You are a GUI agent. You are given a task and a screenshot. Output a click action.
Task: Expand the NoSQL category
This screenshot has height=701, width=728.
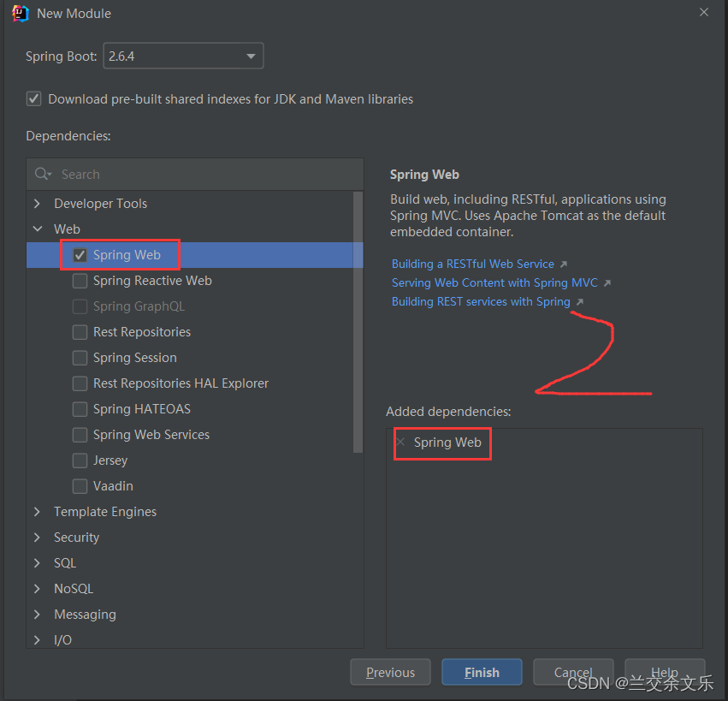[x=38, y=589]
